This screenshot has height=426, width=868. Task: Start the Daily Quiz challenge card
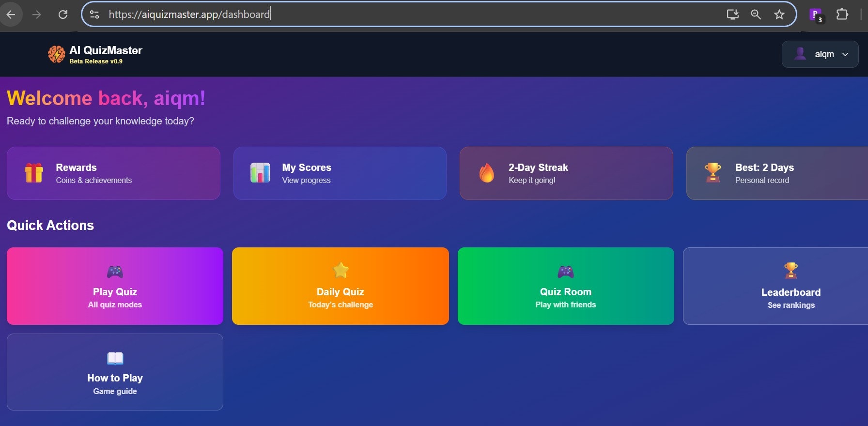[341, 286]
